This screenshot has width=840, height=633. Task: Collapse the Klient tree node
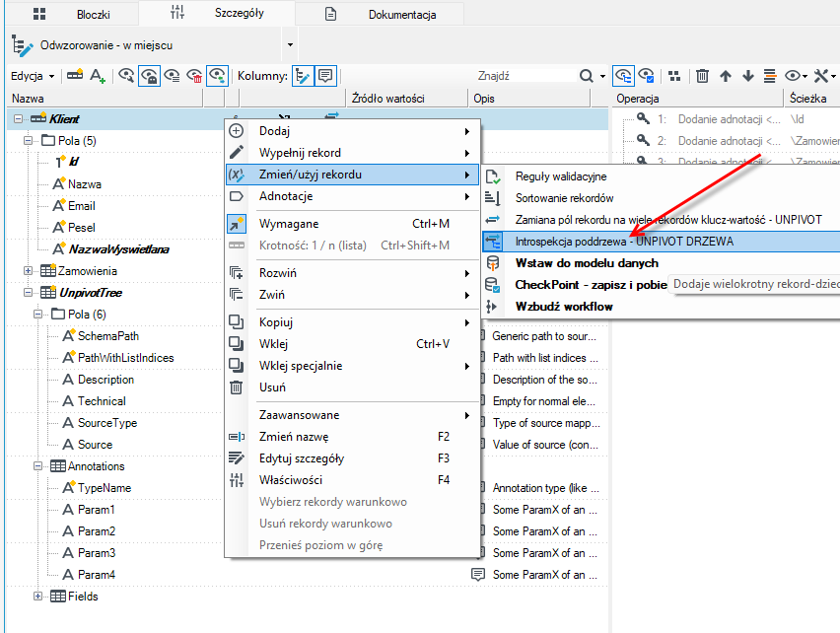tap(18, 119)
